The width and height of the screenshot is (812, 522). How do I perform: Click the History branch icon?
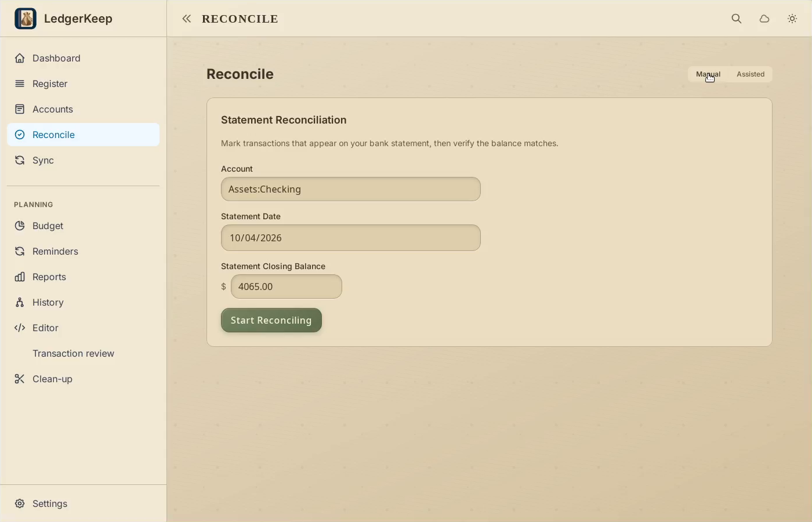(20, 302)
